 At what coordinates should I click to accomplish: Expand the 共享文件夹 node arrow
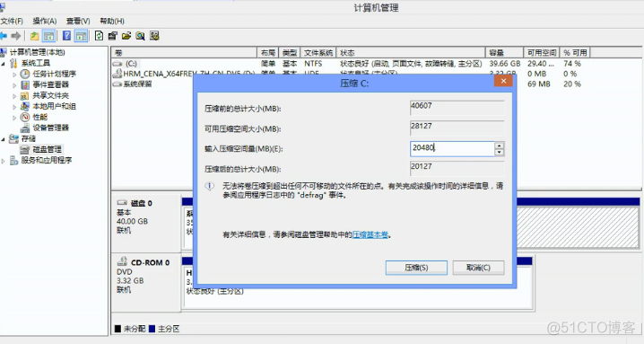pyautogui.click(x=14, y=96)
